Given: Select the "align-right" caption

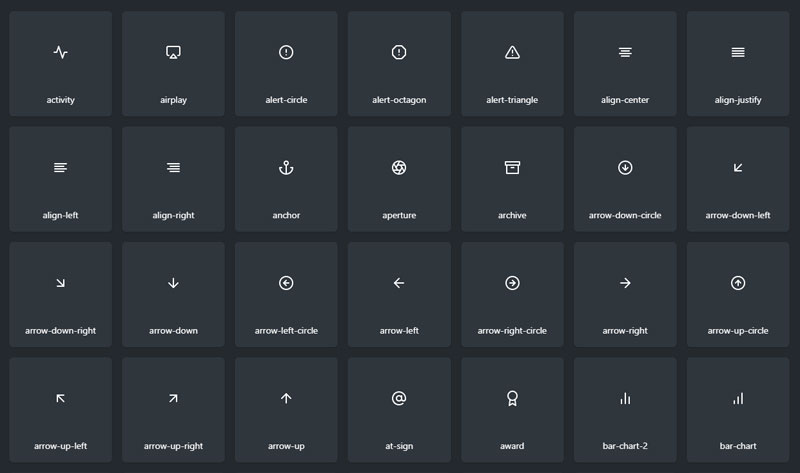Looking at the screenshot, I should pos(173,215).
